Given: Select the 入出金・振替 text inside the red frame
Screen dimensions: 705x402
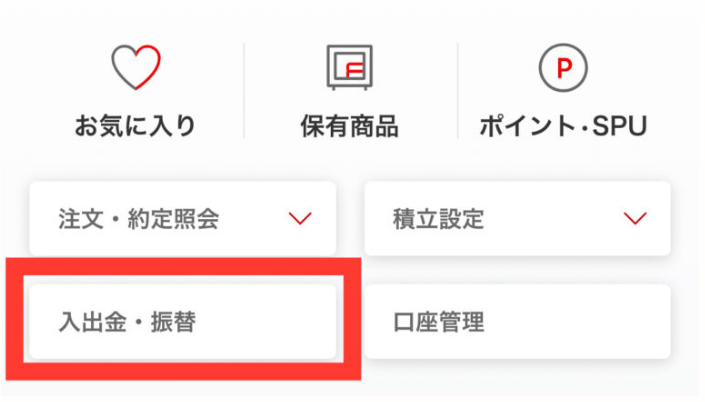Looking at the screenshot, I should [x=127, y=322].
